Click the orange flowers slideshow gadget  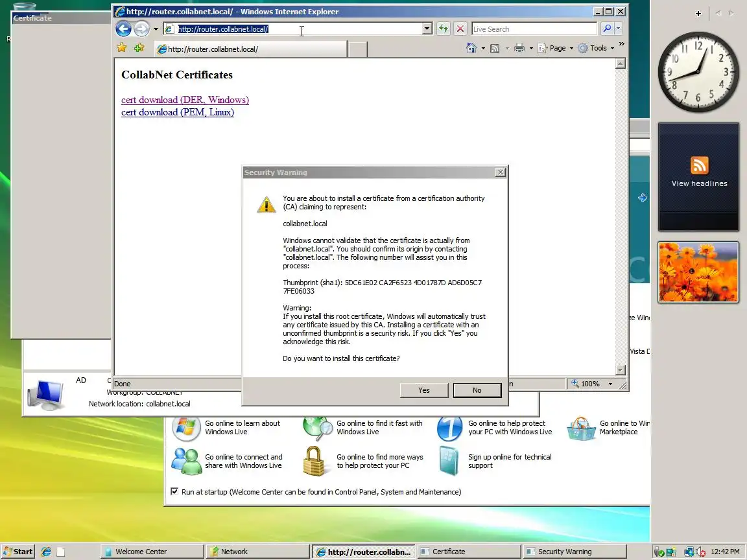click(698, 272)
